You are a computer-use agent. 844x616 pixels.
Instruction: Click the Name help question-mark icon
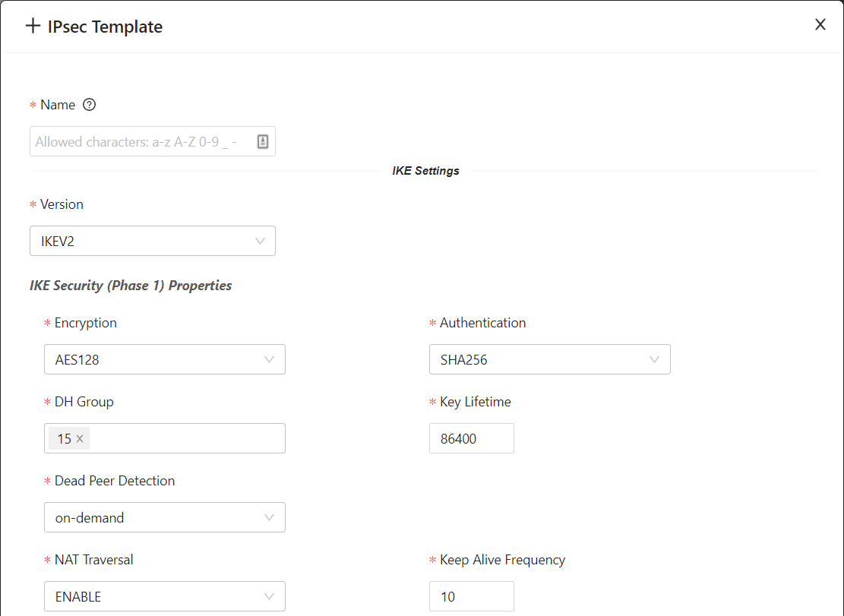tap(90, 104)
